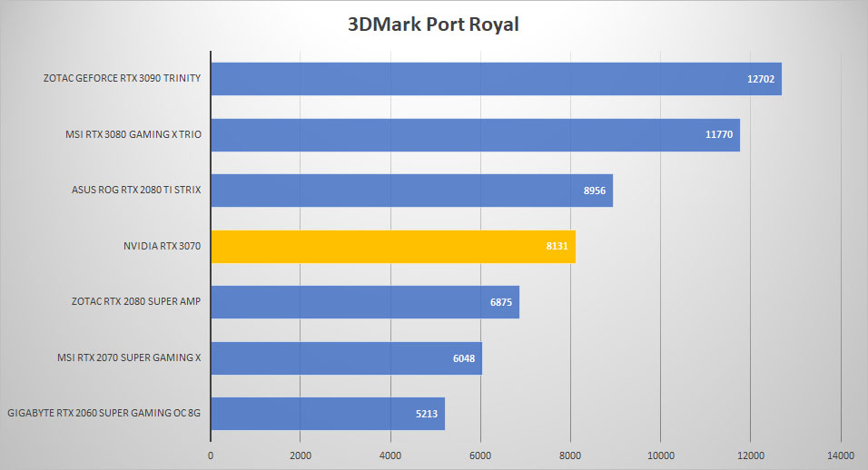Click the 11770 data value

719,134
